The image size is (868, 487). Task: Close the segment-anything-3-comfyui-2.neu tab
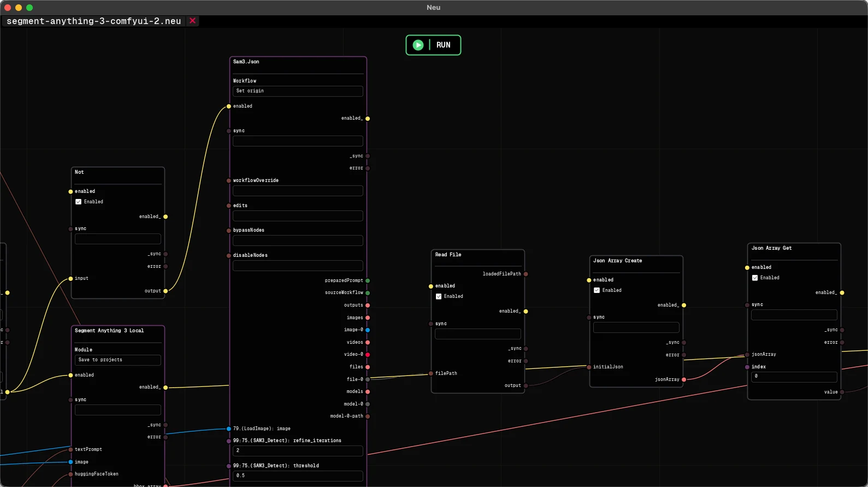coord(192,21)
